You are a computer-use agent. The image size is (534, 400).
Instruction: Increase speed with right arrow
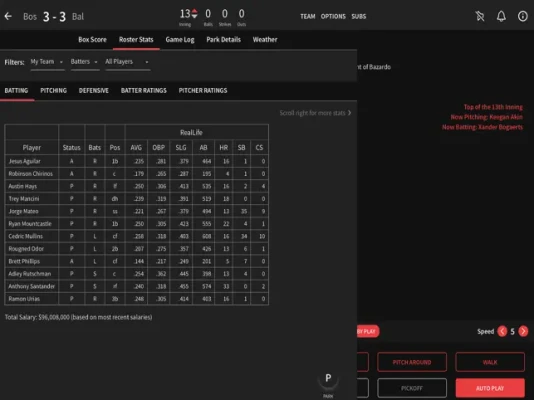coord(523,331)
